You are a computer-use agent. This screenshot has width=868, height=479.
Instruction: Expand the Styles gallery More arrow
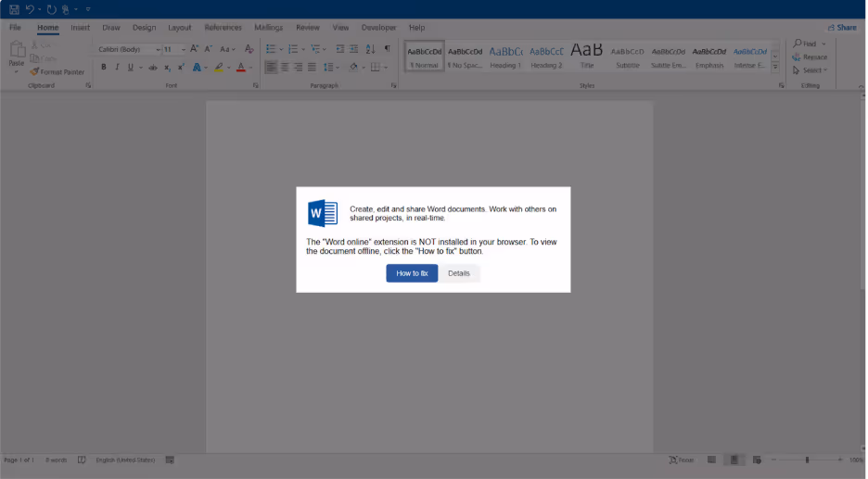775,67
